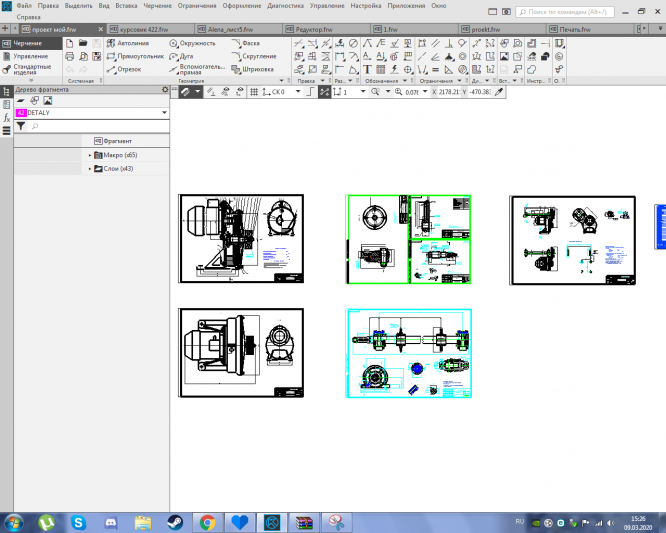Close the проект мой.frw tab
The width and height of the screenshot is (666, 533).
pos(101,29)
